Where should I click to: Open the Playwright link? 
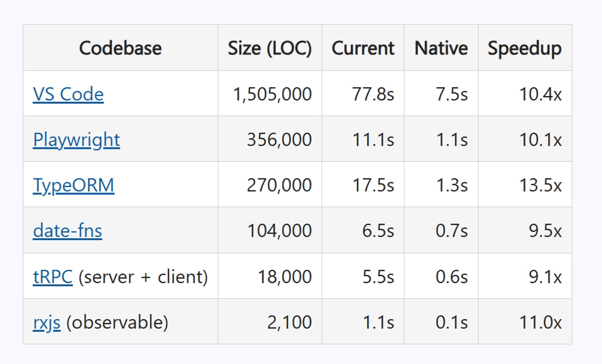(76, 139)
